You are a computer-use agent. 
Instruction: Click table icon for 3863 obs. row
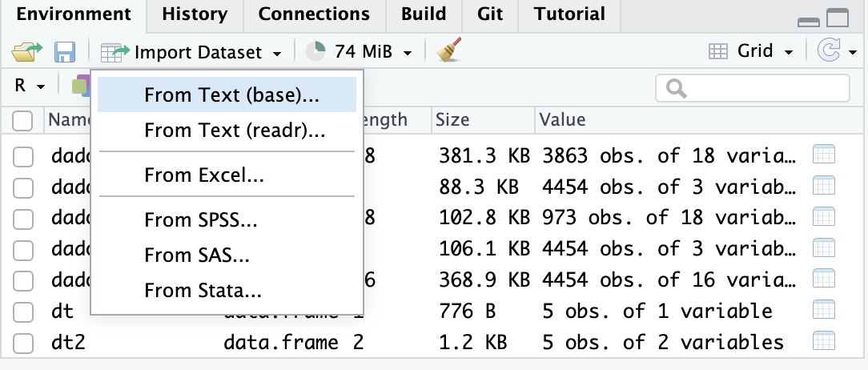click(824, 155)
